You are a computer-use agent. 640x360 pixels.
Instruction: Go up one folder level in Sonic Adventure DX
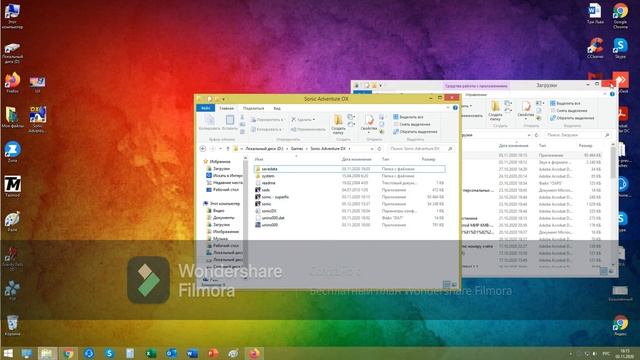[x=228, y=149]
